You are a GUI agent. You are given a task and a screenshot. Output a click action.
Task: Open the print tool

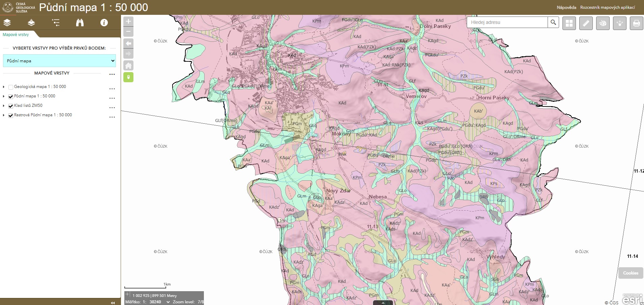(637, 23)
